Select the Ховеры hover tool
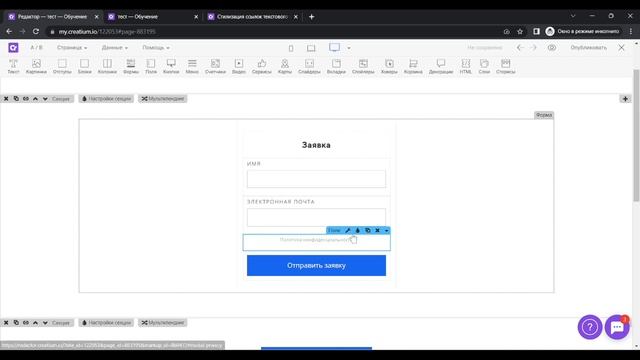 coord(389,66)
